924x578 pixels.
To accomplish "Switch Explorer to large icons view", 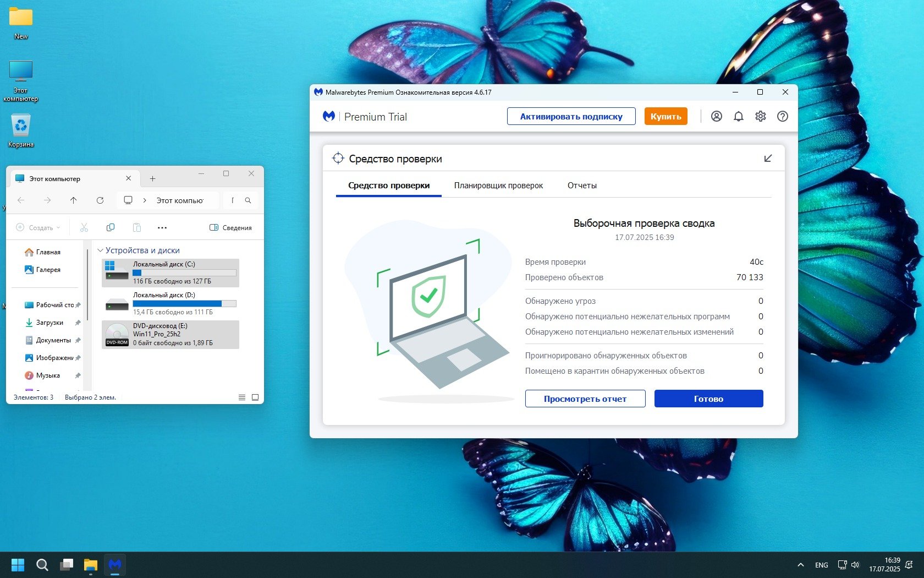I will [x=255, y=397].
